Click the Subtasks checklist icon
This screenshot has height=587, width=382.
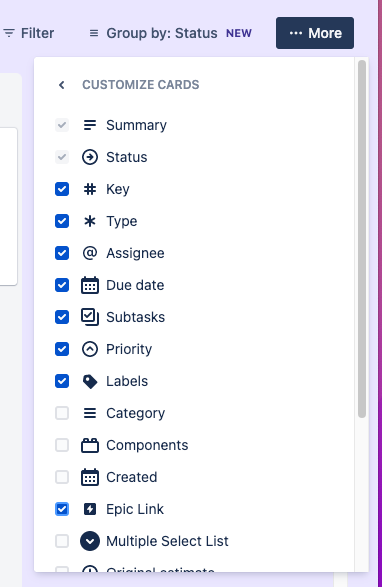click(90, 317)
